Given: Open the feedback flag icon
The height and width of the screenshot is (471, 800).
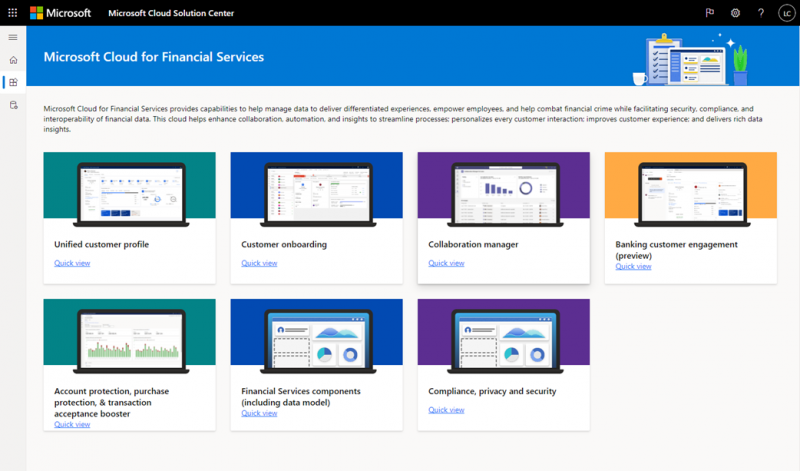Looking at the screenshot, I should tap(710, 13).
